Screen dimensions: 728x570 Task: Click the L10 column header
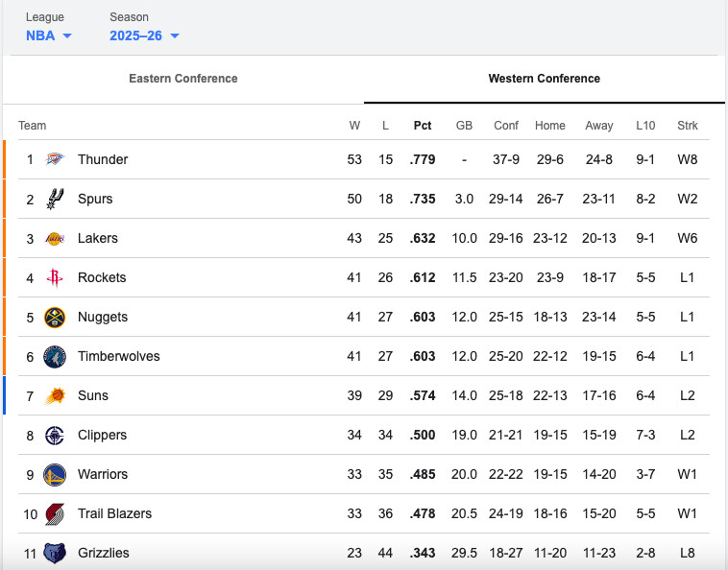pos(645,126)
